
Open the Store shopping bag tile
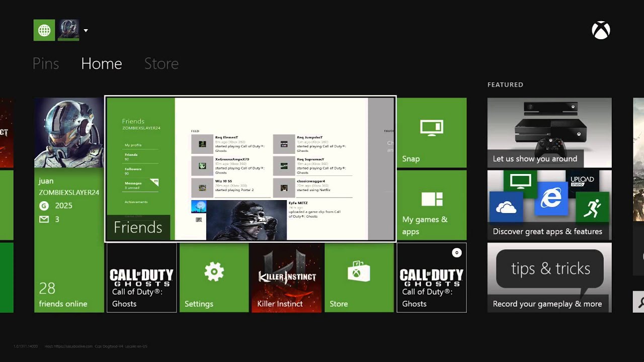pyautogui.click(x=359, y=278)
